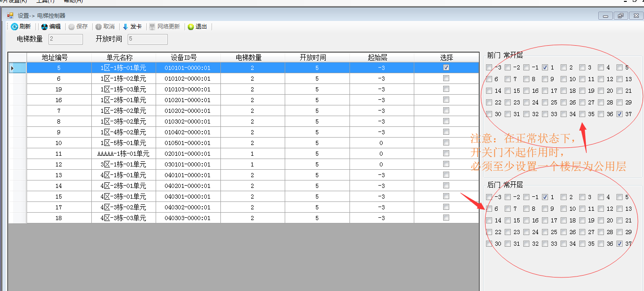Enable 前门 常开层 floor 22 checkbox
Image resolution: width=644 pixels, height=291 pixels.
pos(489,103)
